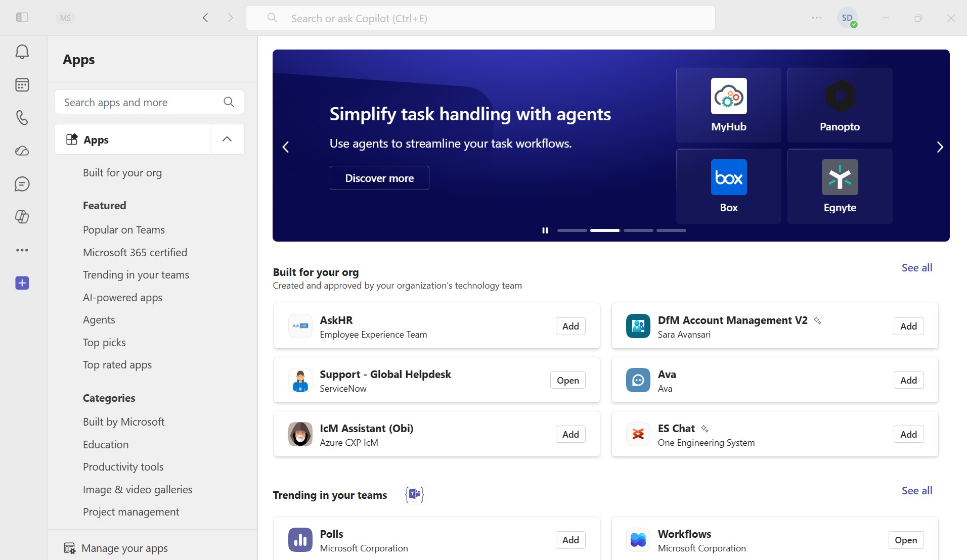Click the Ava app icon
This screenshot has height=560, width=967.
(x=638, y=380)
